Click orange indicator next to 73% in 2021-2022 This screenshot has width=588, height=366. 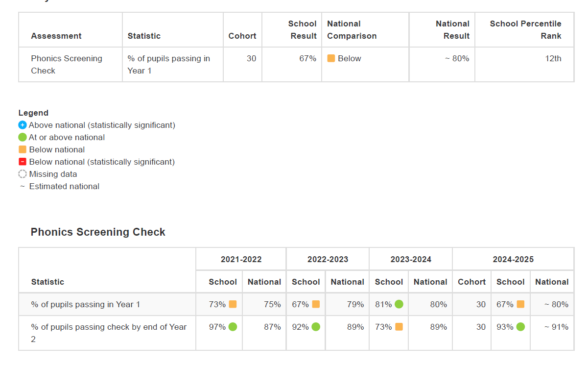233,304
